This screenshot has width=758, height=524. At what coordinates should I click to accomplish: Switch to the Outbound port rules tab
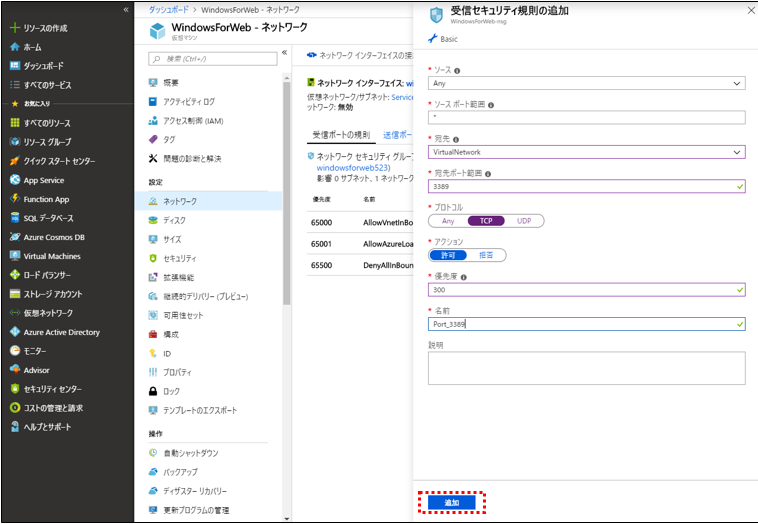(x=398, y=135)
